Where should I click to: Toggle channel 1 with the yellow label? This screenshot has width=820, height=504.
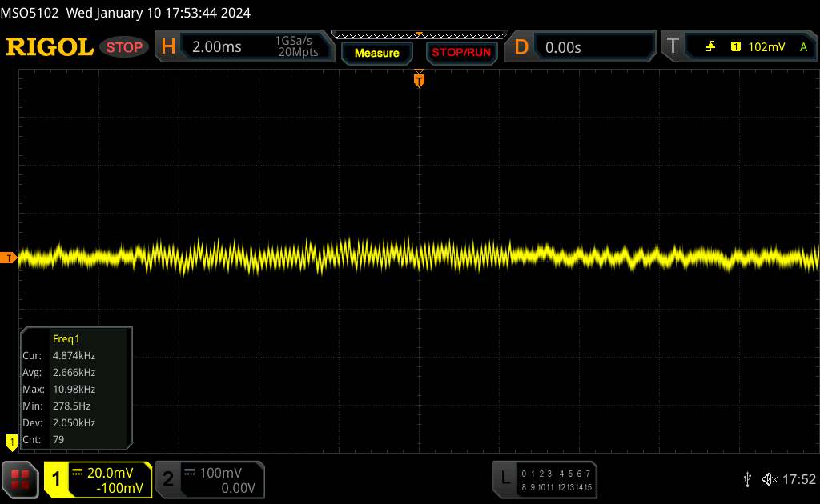(x=57, y=479)
